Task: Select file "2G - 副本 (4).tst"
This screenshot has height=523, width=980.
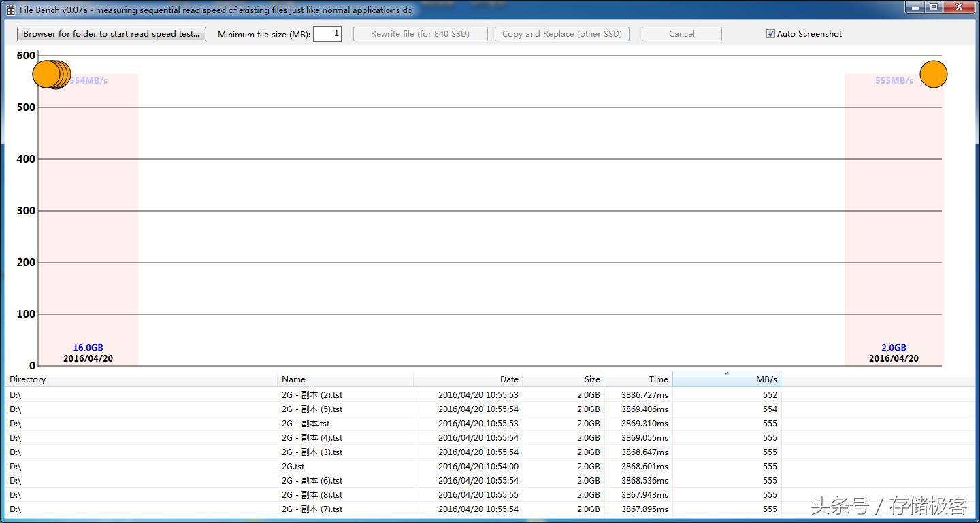Action: 312,438
